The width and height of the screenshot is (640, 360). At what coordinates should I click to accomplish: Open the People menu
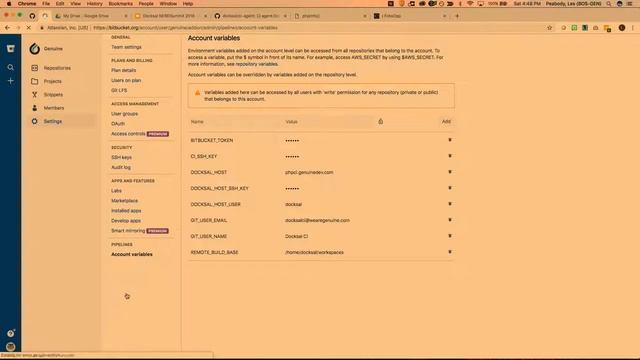(x=146, y=4)
